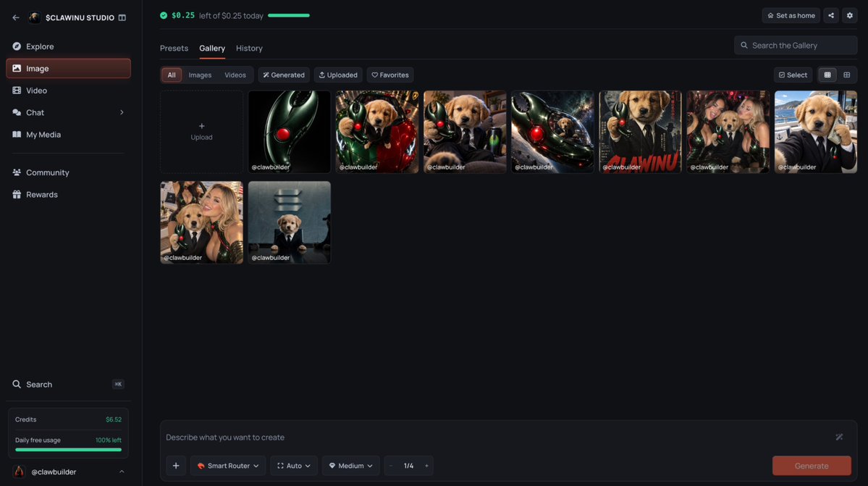Image resolution: width=868 pixels, height=486 pixels.
Task: Open Search in the sidebar
Action: 68,384
